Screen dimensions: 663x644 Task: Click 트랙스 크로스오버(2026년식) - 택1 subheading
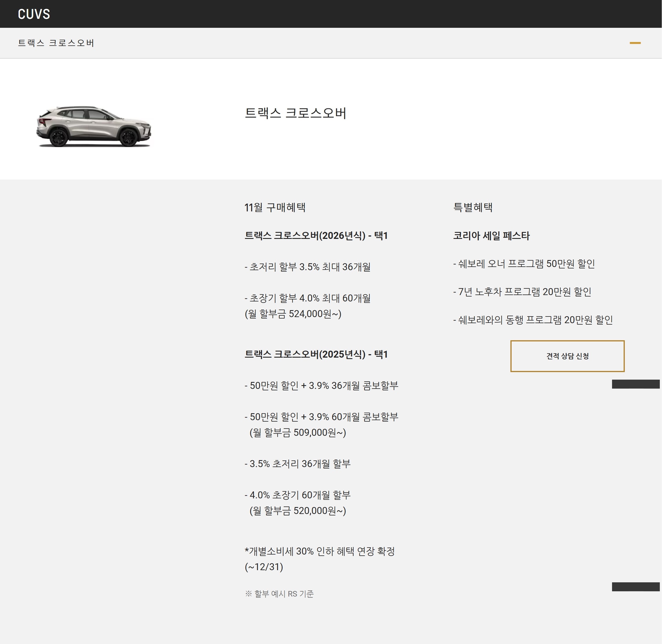(316, 236)
